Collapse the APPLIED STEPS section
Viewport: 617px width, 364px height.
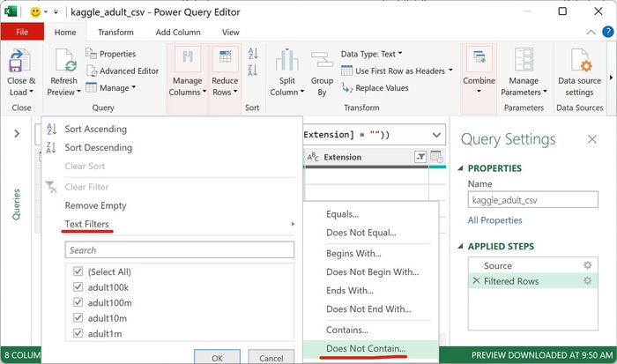[x=460, y=247]
